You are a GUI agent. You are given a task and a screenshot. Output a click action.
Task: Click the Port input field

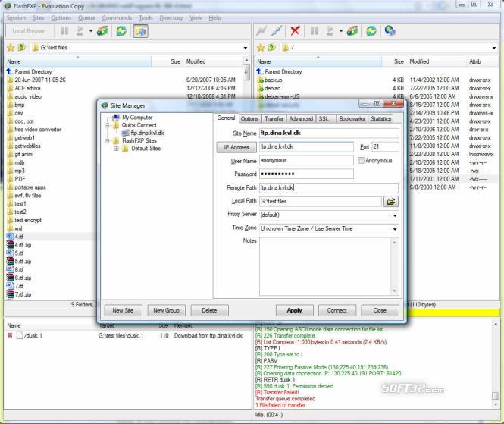(385, 146)
